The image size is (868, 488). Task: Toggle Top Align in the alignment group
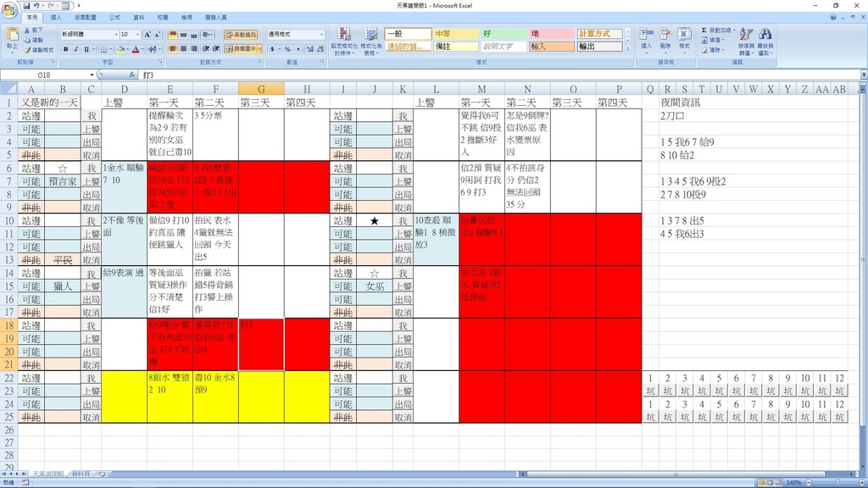pos(173,34)
